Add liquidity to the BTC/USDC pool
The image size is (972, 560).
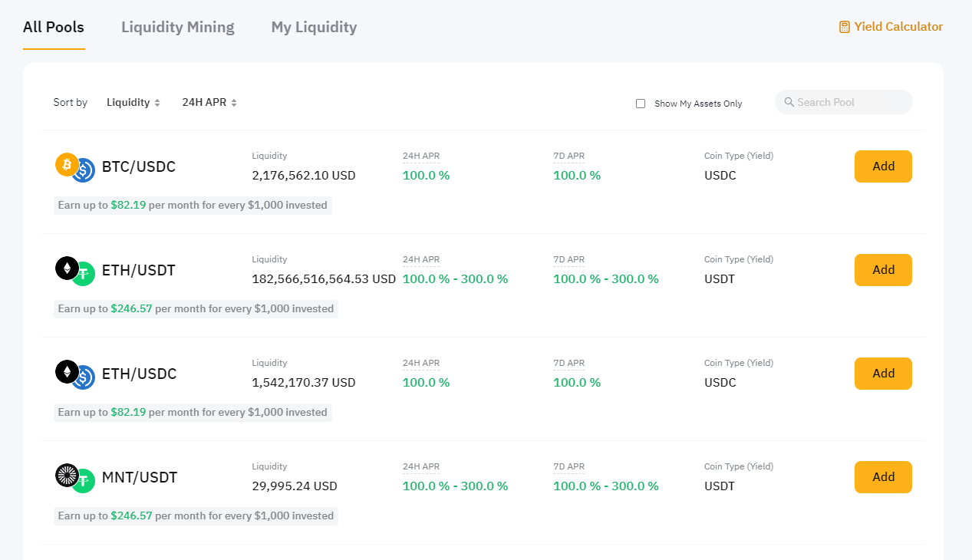click(883, 166)
